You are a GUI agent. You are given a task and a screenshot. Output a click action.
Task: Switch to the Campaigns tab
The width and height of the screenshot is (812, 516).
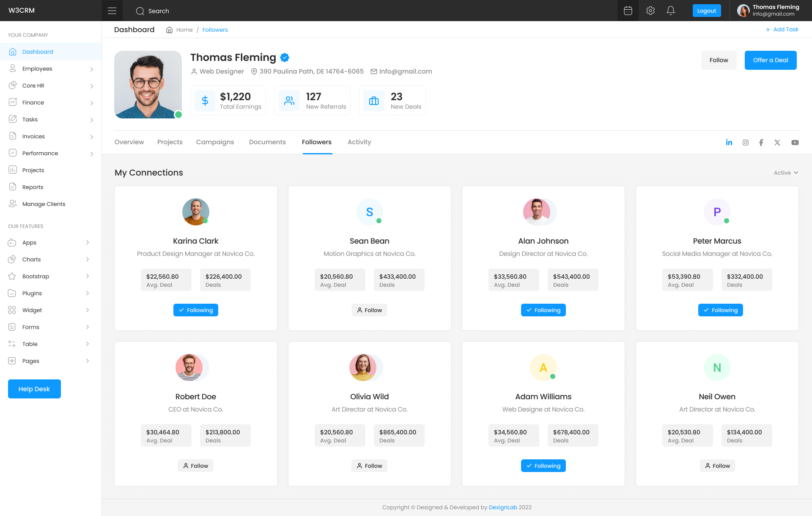[x=215, y=142]
